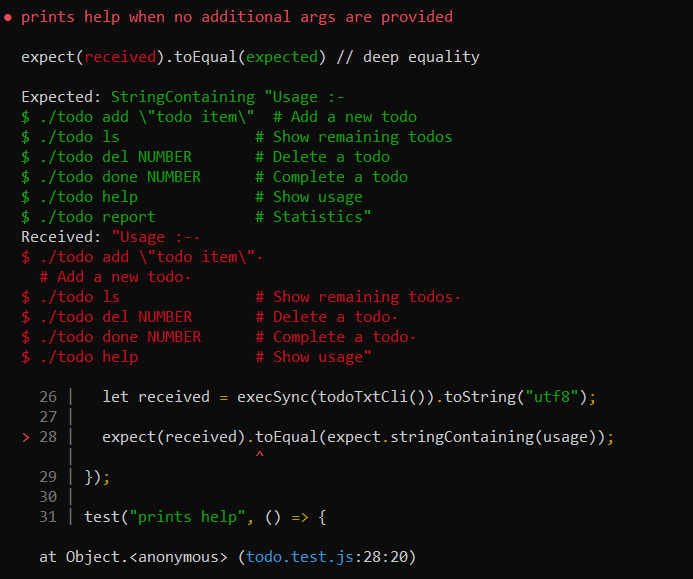This screenshot has width=693, height=579.
Task: Click the expected './todo report' line
Action: [196, 217]
